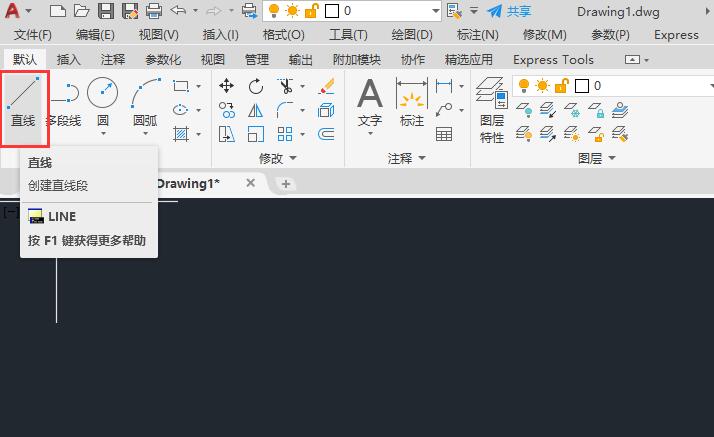This screenshot has height=437, width=714.
Task: Click the Mirror tool icon
Action: [255, 110]
